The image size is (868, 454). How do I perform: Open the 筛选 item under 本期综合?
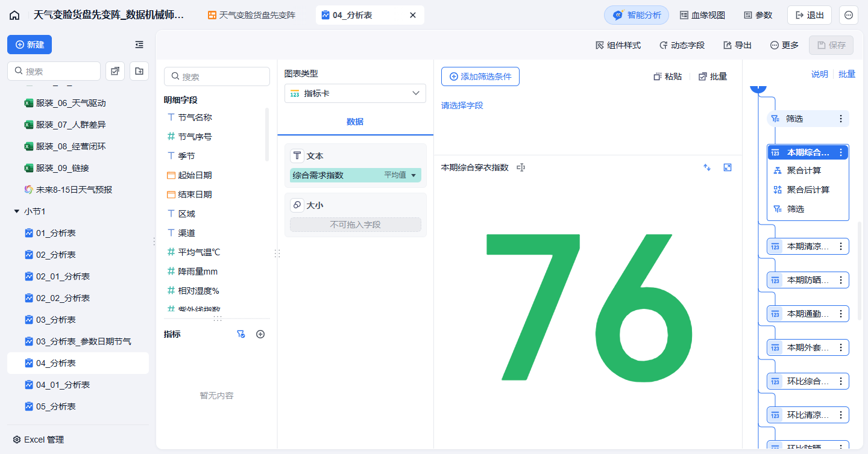pos(808,209)
